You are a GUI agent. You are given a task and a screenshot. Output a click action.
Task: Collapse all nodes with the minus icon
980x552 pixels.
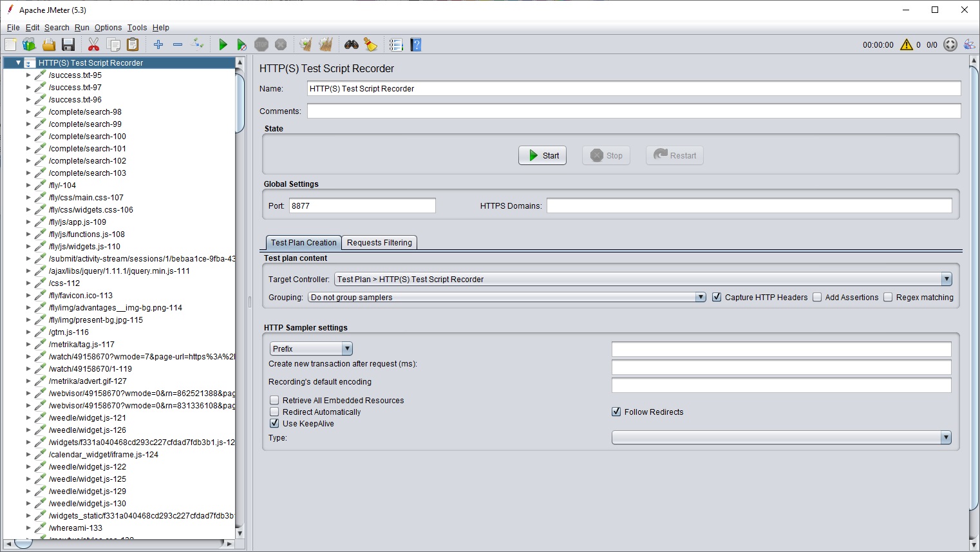(x=178, y=44)
